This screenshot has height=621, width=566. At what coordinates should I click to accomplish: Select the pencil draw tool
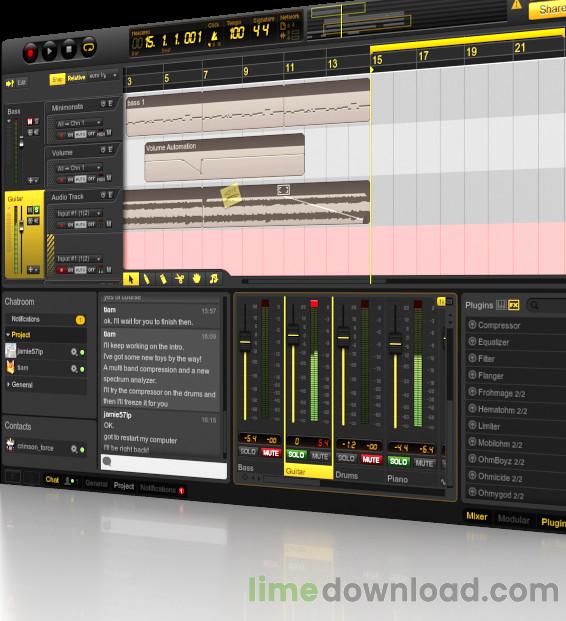tap(147, 279)
